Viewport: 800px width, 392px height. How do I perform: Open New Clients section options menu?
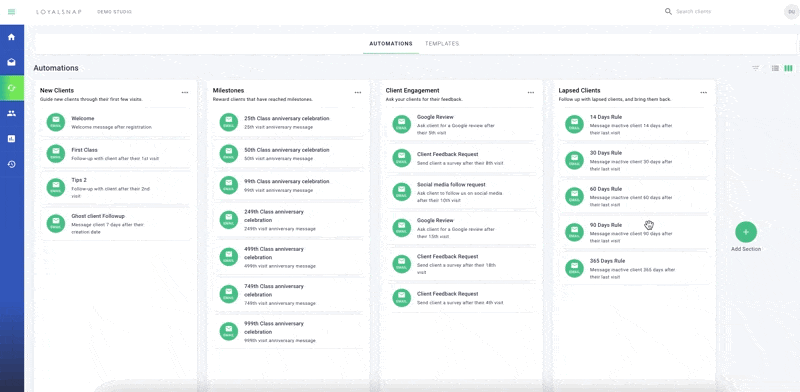pyautogui.click(x=185, y=92)
